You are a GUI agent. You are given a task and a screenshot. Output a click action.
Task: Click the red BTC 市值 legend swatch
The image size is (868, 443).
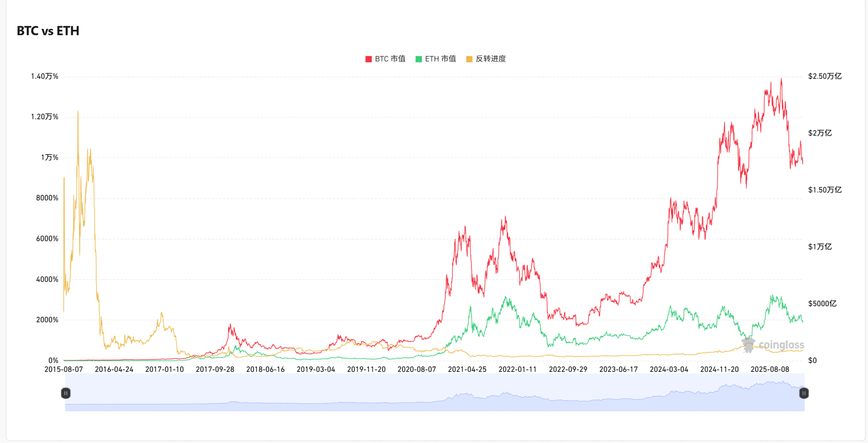click(x=368, y=59)
